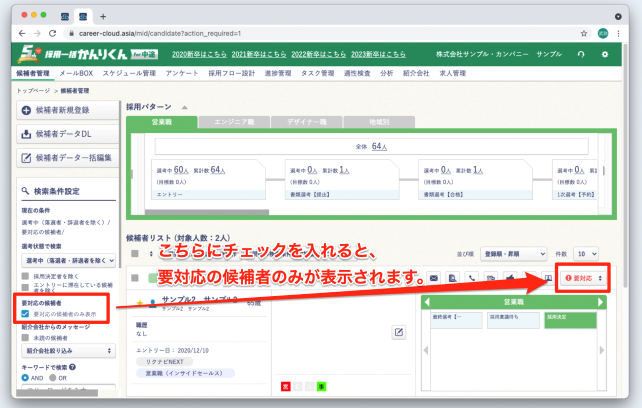This screenshot has height=408, width=642.
Task: Click the help question mark beside キーワードで検索
Action: [x=72, y=367]
